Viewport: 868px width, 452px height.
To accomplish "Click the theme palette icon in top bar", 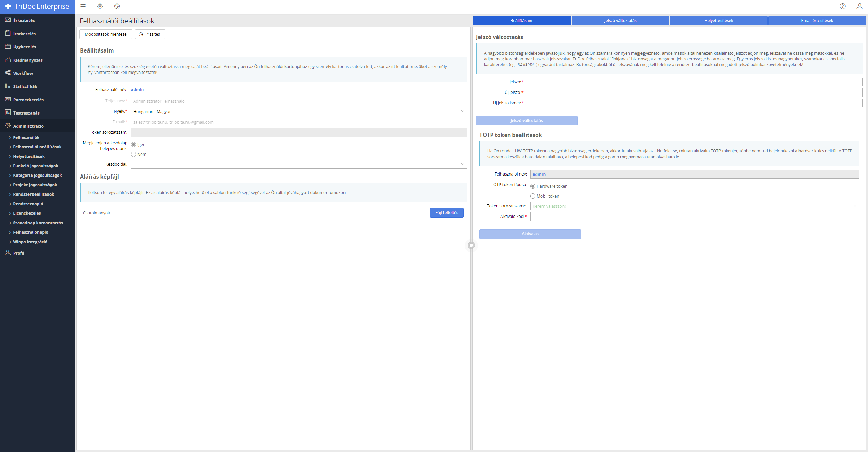I will click(117, 6).
